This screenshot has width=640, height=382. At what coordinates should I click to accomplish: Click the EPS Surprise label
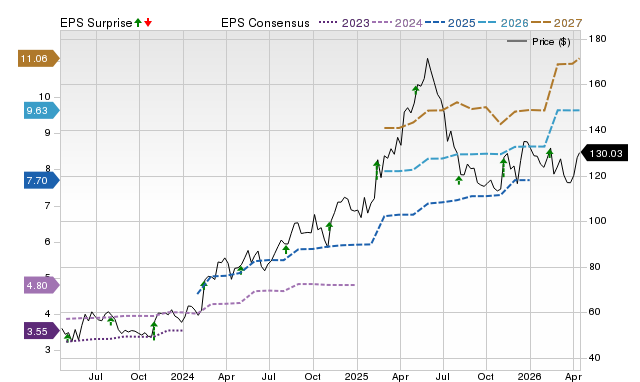[x=96, y=23]
